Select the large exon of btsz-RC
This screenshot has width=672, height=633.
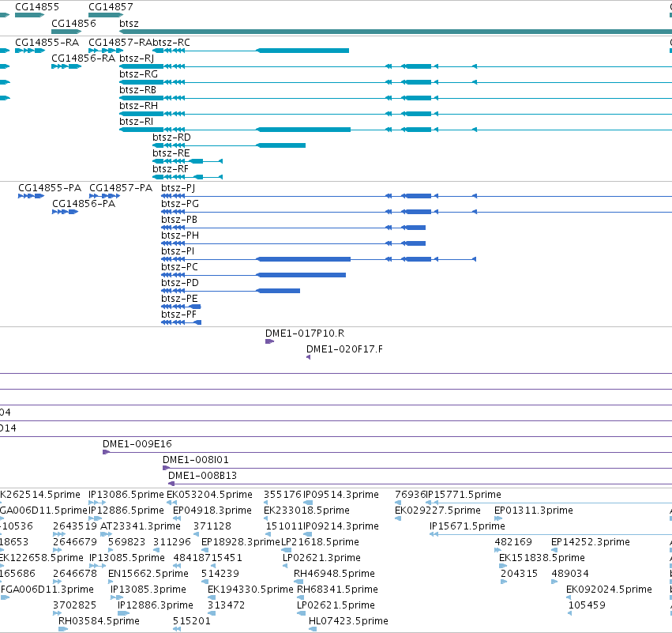(x=303, y=51)
